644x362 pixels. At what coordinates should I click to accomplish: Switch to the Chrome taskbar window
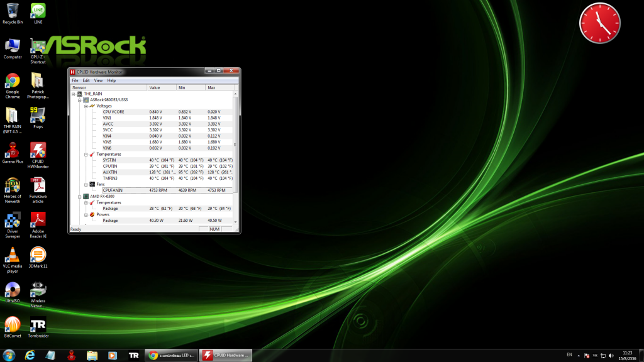point(171,356)
